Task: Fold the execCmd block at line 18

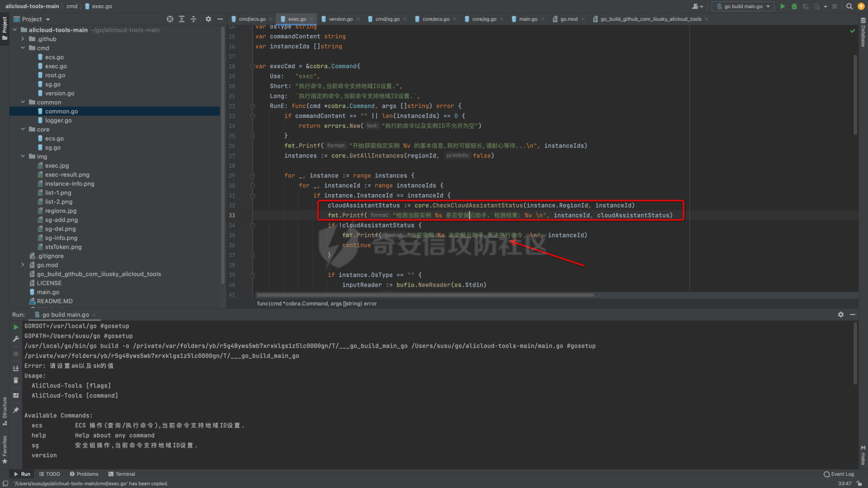Action: pos(253,66)
